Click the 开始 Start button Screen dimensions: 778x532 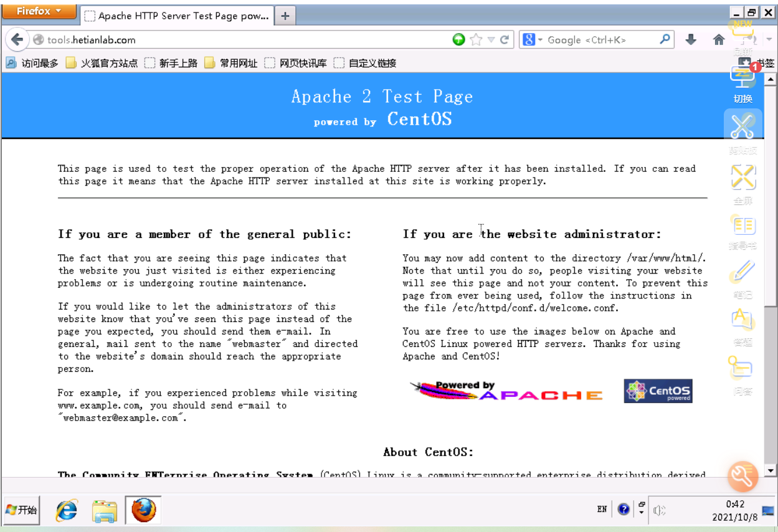[x=22, y=510]
